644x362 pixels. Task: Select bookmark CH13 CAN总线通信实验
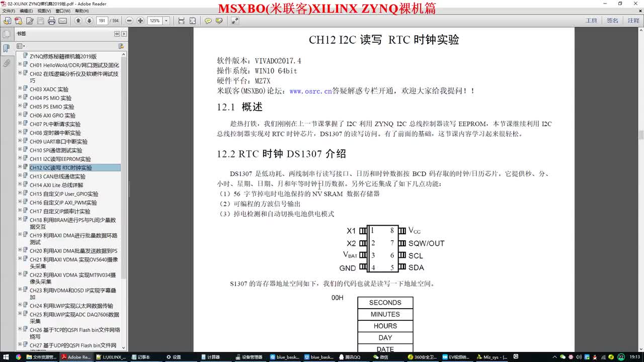pyautogui.click(x=57, y=176)
